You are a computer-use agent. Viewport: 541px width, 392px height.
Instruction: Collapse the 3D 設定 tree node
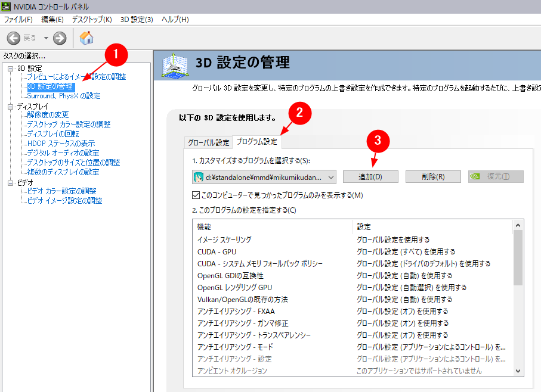(10, 69)
